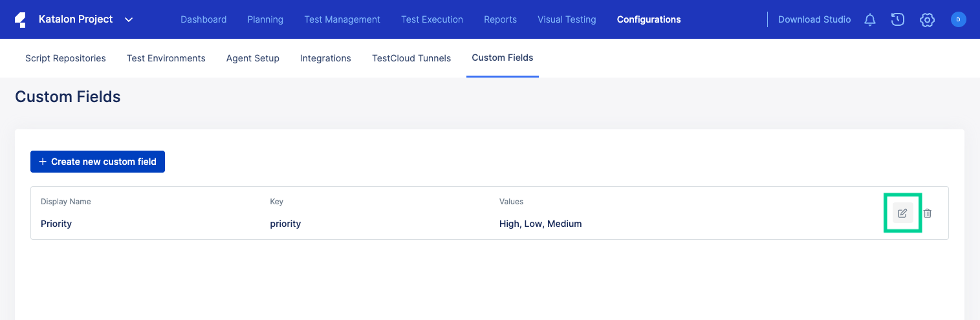Go to Visual Testing
Screen dimensions: 980x320
567,19
